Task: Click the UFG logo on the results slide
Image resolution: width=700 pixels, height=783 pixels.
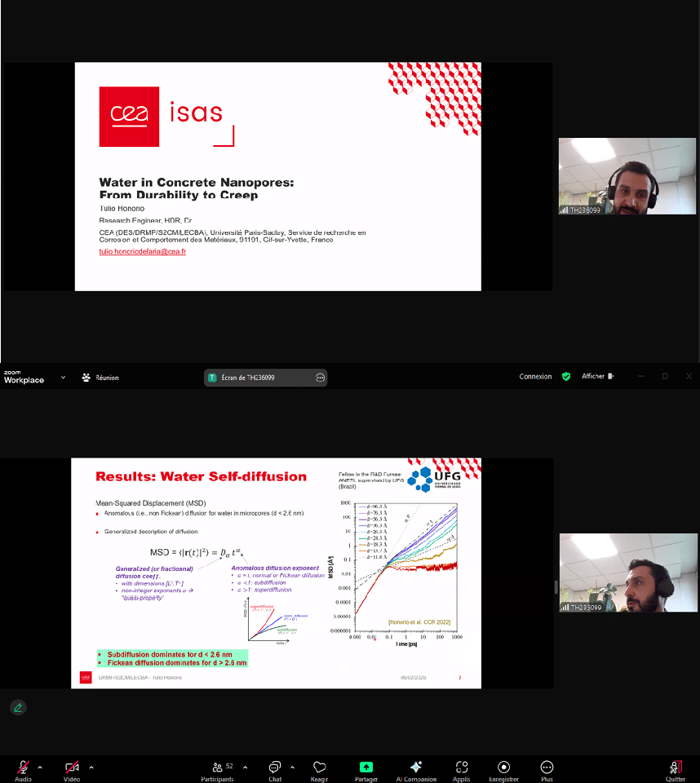Action: coord(434,480)
